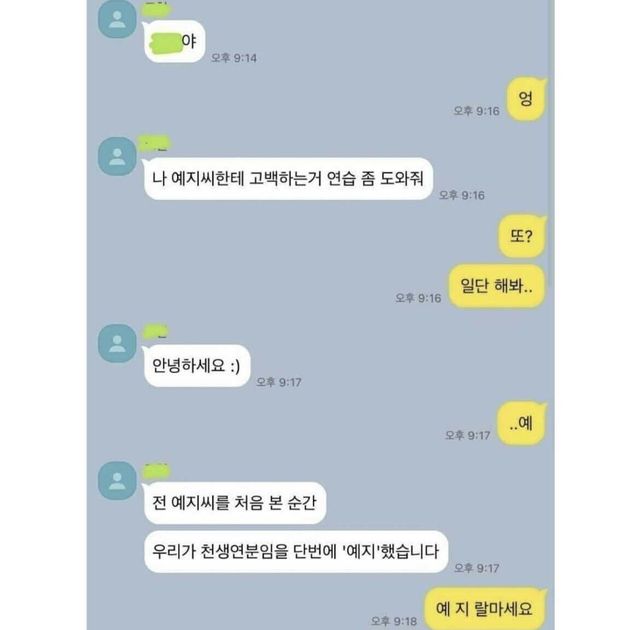The image size is (640, 630).
Task: Tap blurred sender name above '나 예지씨한테' message
Action: pos(154,143)
